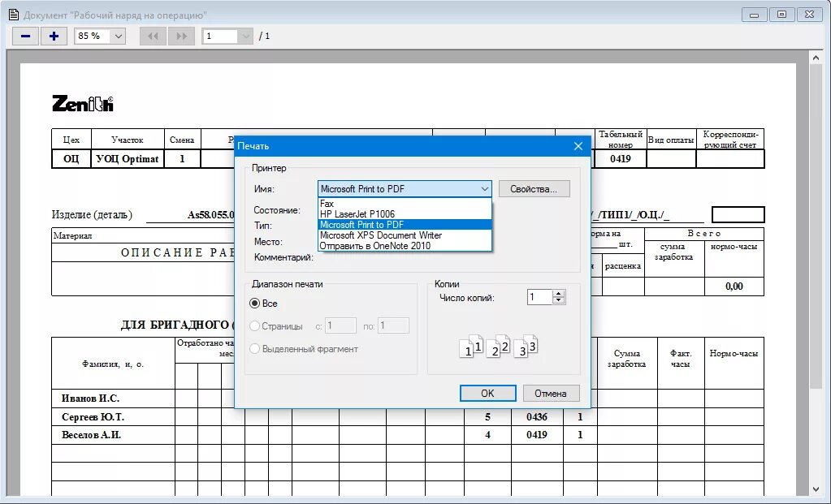This screenshot has width=831, height=504.
Task: Click the 0,00 нормо-часы value
Action: (x=734, y=286)
